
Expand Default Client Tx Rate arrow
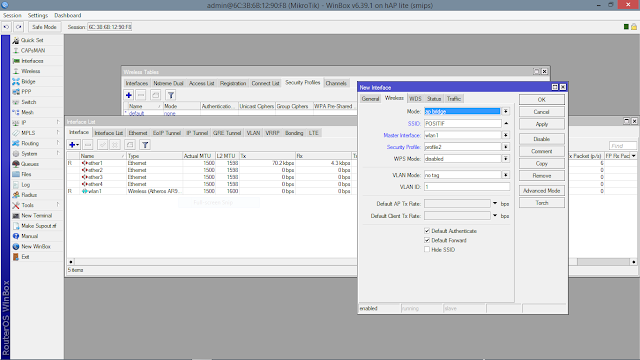point(495,216)
